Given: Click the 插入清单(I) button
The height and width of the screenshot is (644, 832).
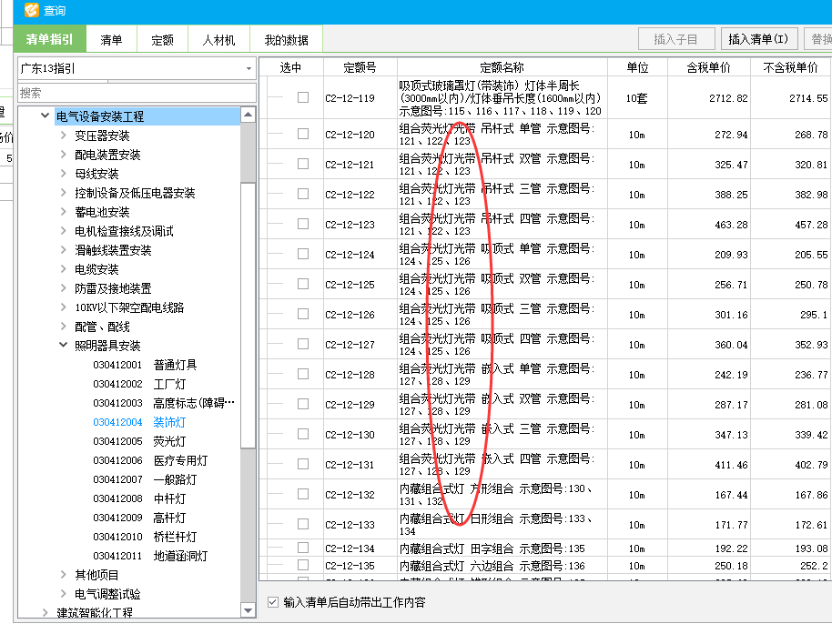Looking at the screenshot, I should pyautogui.click(x=759, y=39).
